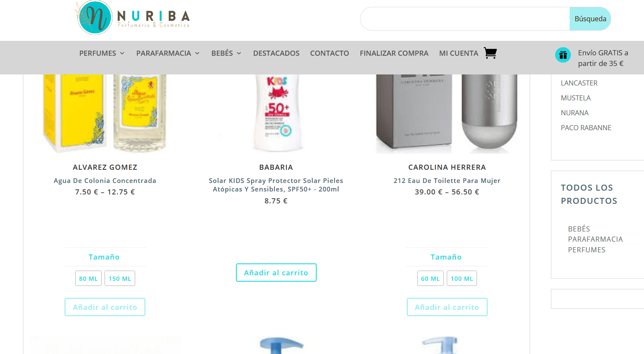Choose the 60 ML size swatch
Viewport: 644px width, 354px height.
click(430, 278)
